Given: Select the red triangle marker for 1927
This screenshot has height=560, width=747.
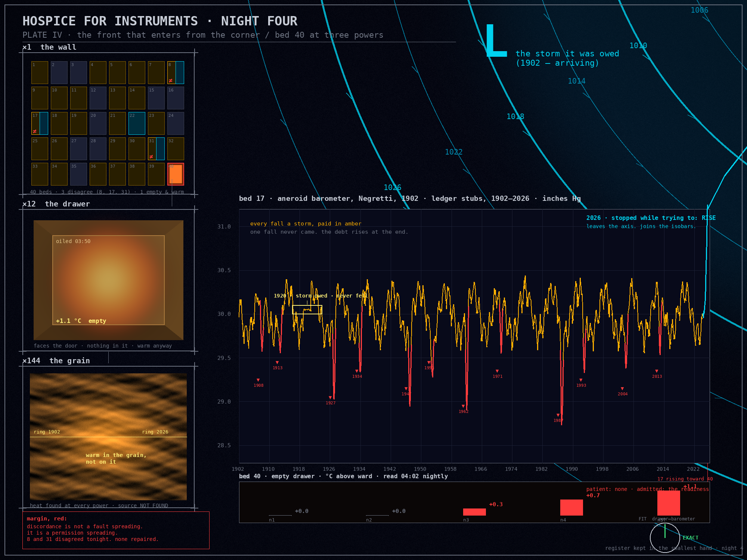Looking at the screenshot, I should 330,398.
